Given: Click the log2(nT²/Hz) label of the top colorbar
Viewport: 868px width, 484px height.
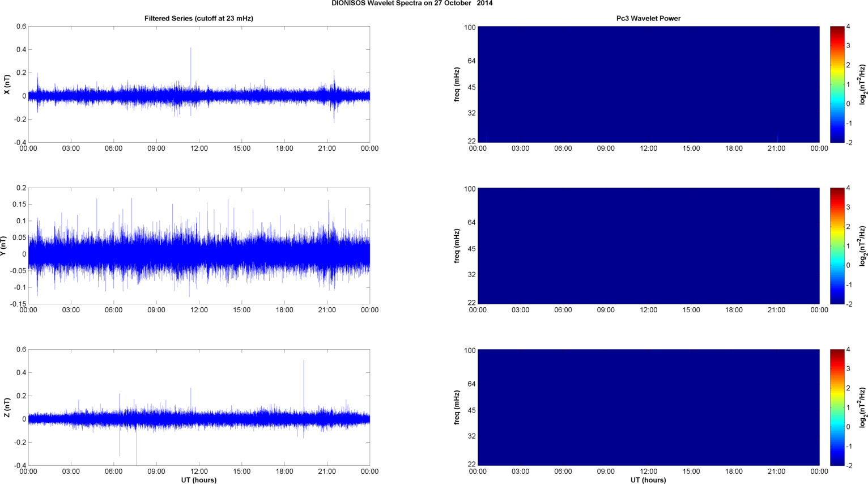Looking at the screenshot, I should pyautogui.click(x=863, y=84).
